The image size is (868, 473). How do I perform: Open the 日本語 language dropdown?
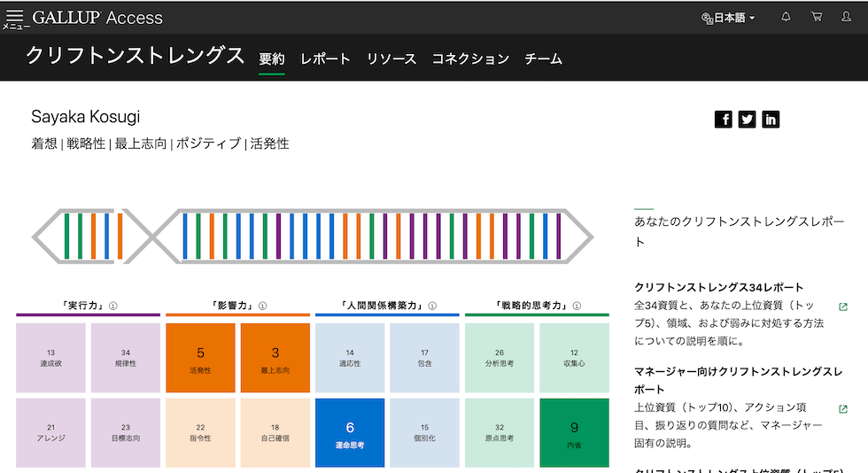click(728, 19)
